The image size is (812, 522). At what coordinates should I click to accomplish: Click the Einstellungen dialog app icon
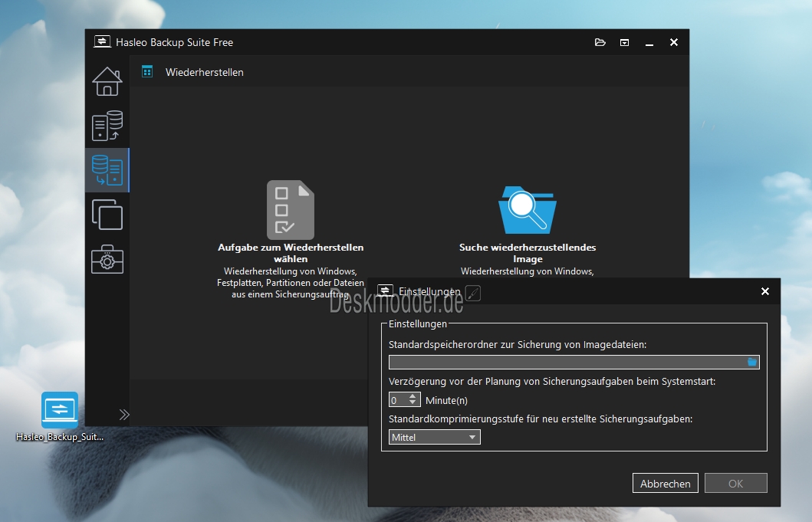click(x=385, y=291)
